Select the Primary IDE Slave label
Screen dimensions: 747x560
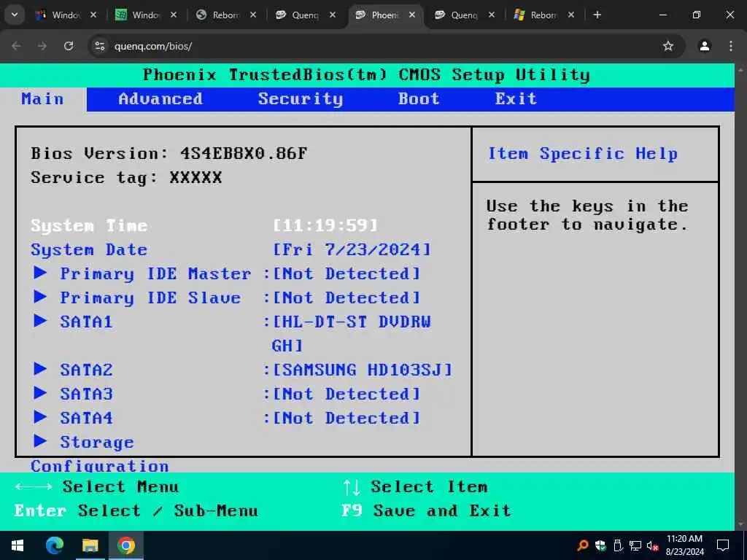[x=150, y=298]
